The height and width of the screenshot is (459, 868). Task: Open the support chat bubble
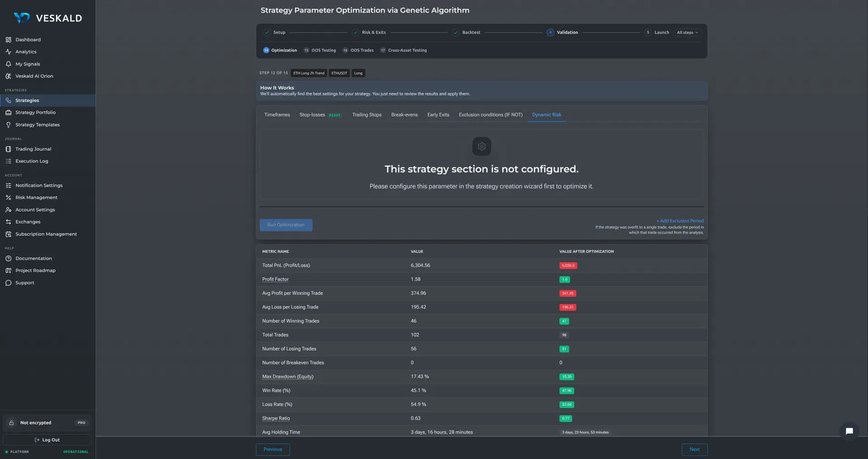point(849,431)
